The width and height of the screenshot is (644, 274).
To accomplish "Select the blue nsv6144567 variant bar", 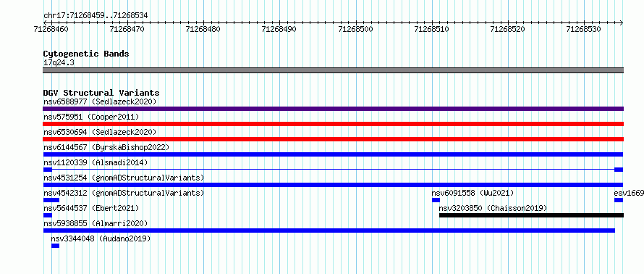I will (x=333, y=154).
